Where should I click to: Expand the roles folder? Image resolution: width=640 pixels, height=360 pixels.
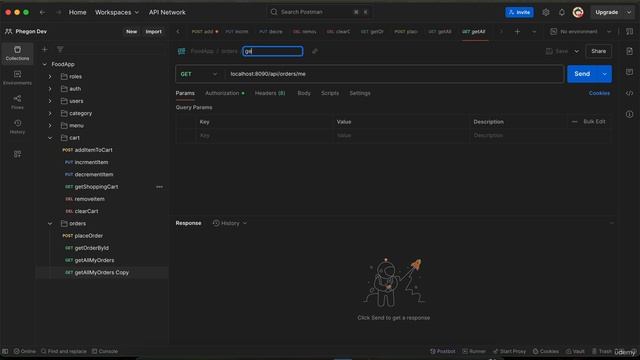50,77
